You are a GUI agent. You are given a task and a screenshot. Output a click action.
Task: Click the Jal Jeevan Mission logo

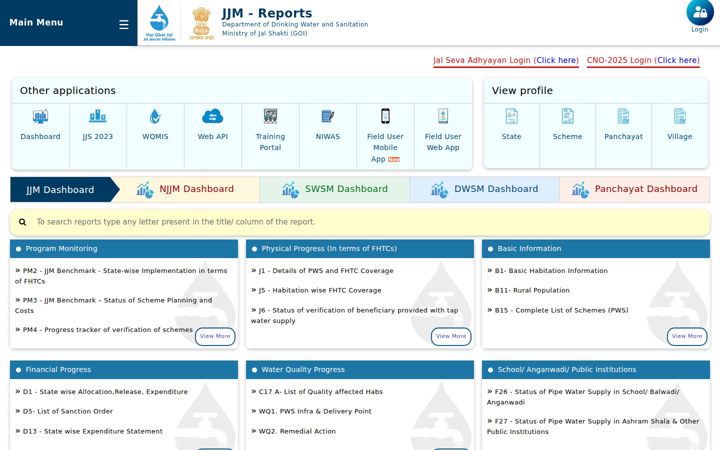point(159,23)
